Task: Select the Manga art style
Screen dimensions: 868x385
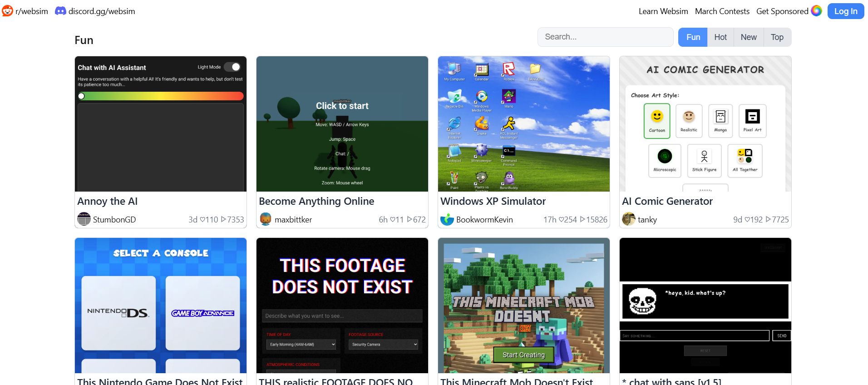Action: click(x=720, y=121)
